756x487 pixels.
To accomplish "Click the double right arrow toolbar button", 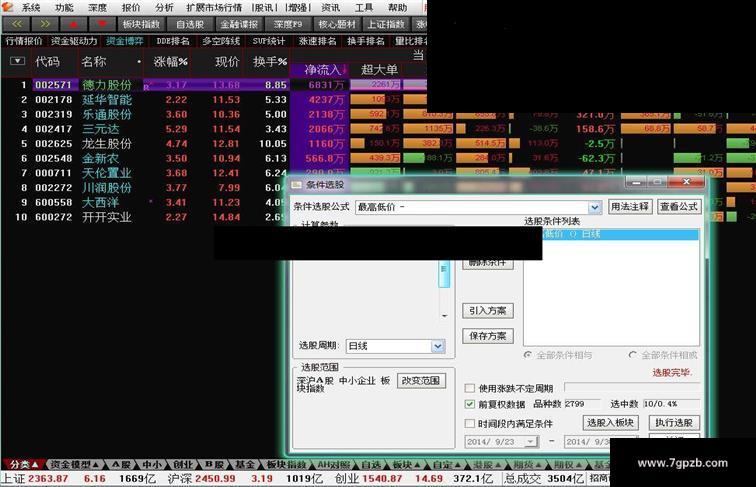I will [45, 24].
